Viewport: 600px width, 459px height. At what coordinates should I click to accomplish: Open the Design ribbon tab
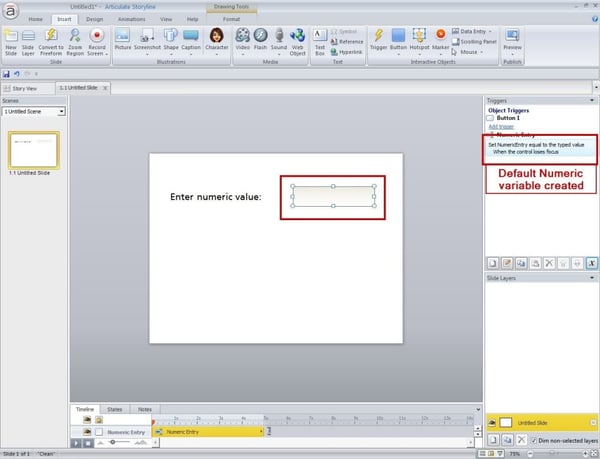coord(95,19)
